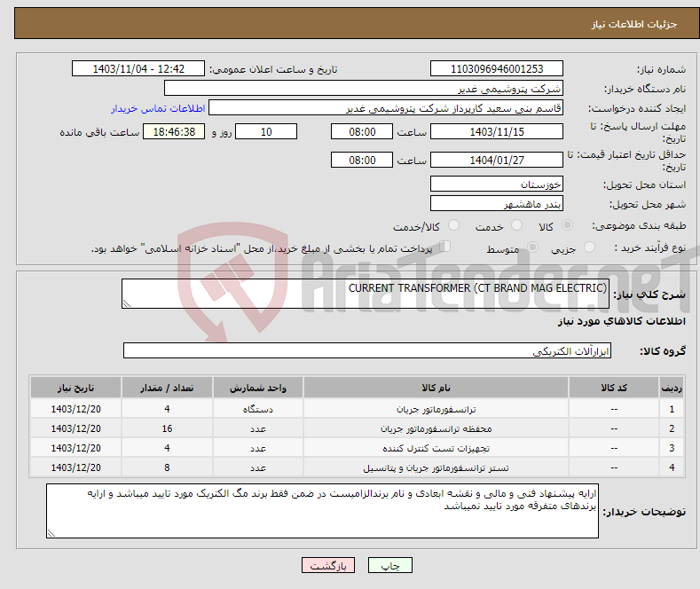Click the announcement date field 1403/11/04 - 12:42
700x589 pixels.
click(x=138, y=68)
